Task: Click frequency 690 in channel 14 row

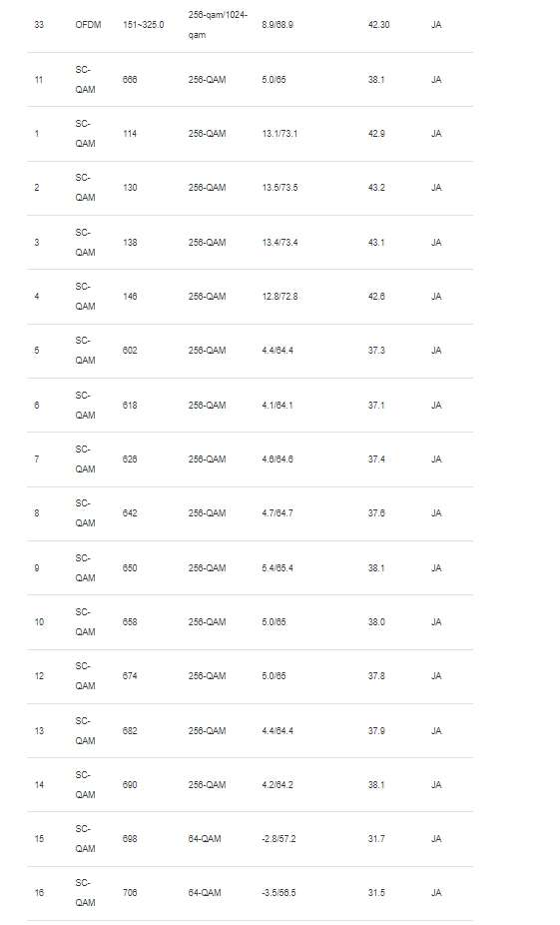Action: coord(130,784)
